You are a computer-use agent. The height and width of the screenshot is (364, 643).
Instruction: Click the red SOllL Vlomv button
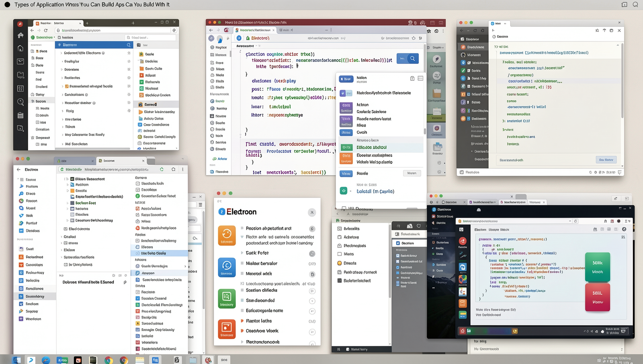pos(598,297)
